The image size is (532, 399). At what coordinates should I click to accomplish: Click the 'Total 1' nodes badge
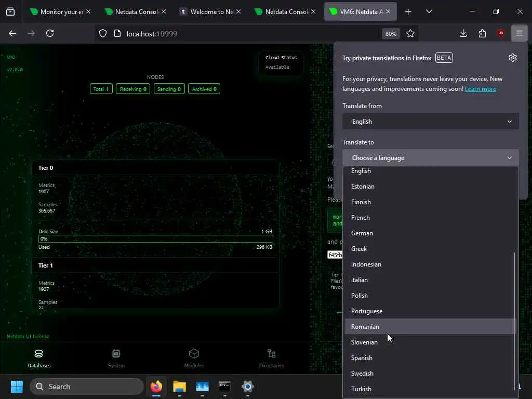pos(101,89)
